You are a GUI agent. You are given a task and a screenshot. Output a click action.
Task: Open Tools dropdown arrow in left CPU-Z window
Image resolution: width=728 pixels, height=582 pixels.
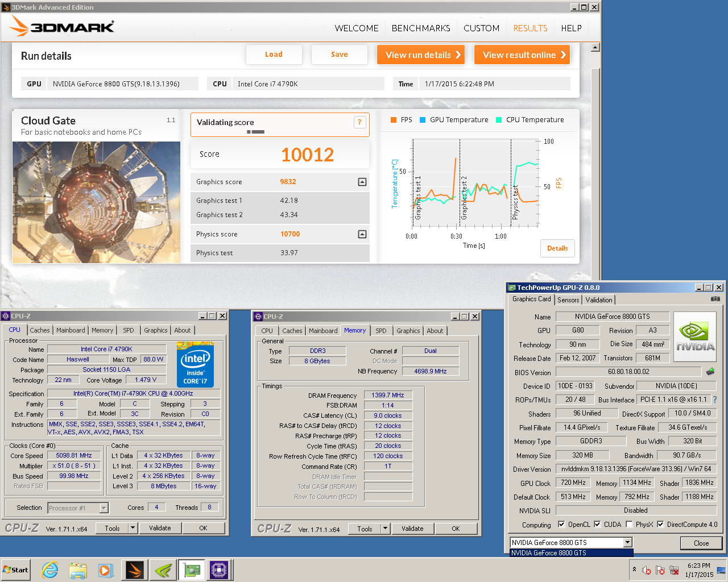click(133, 528)
